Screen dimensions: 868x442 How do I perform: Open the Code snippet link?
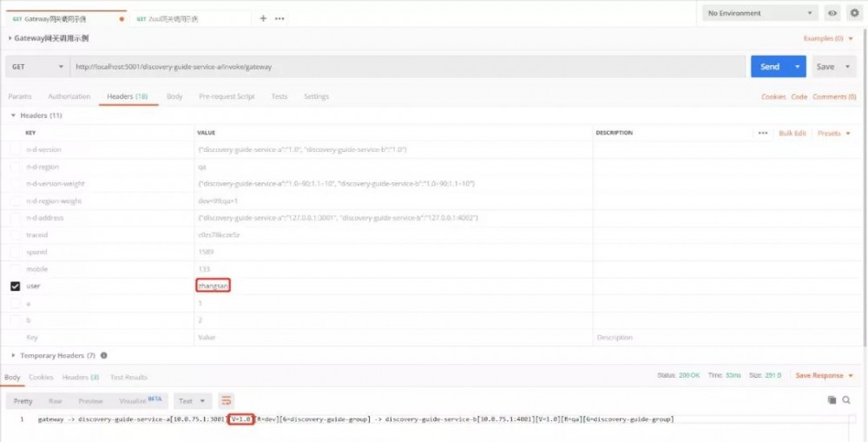(x=799, y=96)
